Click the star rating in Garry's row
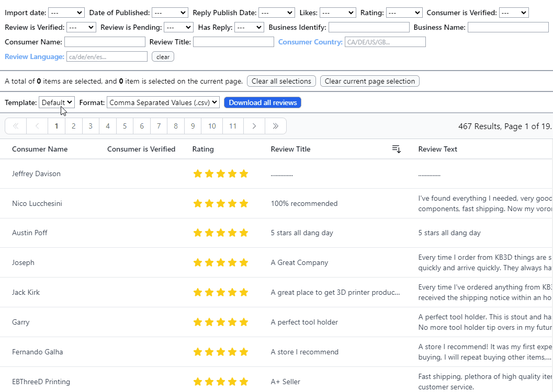This screenshot has width=553, height=392. [x=220, y=322]
